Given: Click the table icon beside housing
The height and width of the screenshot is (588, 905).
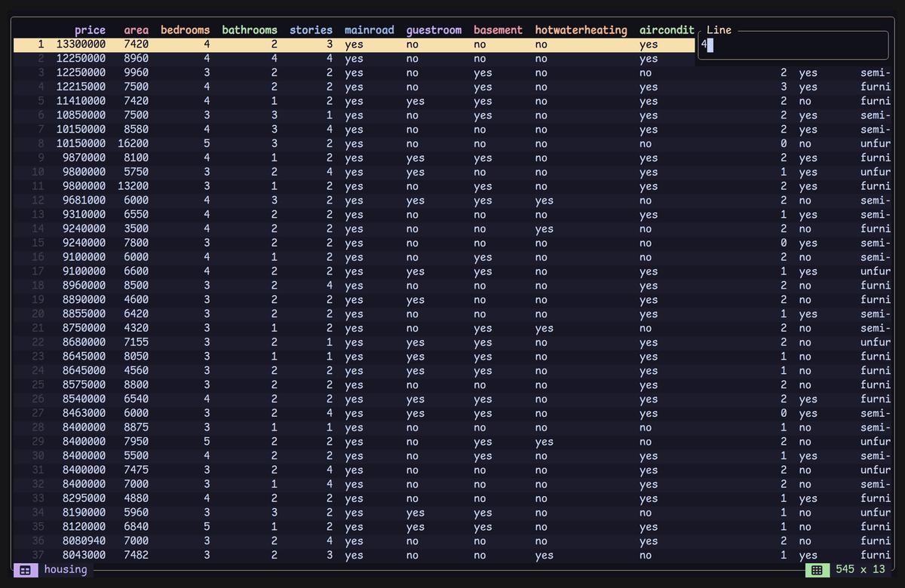Looking at the screenshot, I should (25, 570).
